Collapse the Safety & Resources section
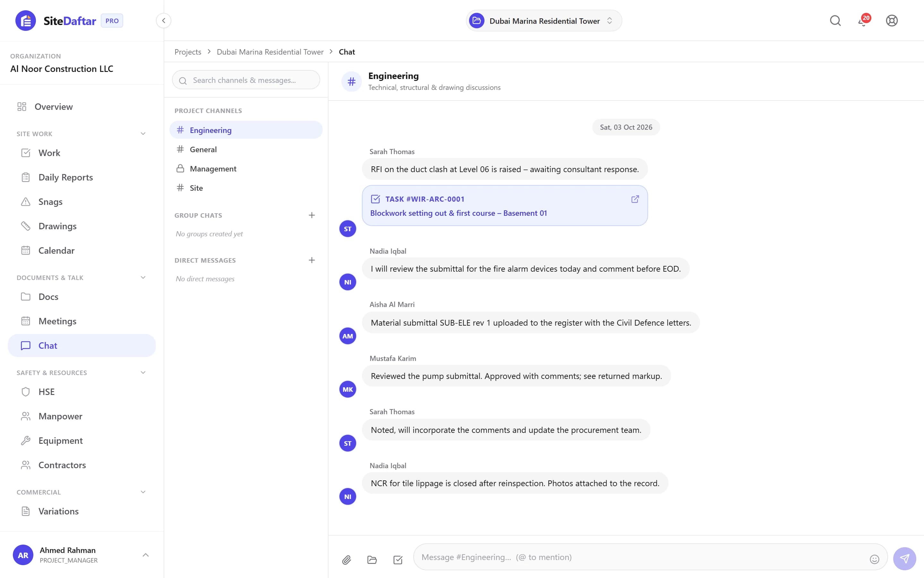Screen dimensions: 924x578 143,373
